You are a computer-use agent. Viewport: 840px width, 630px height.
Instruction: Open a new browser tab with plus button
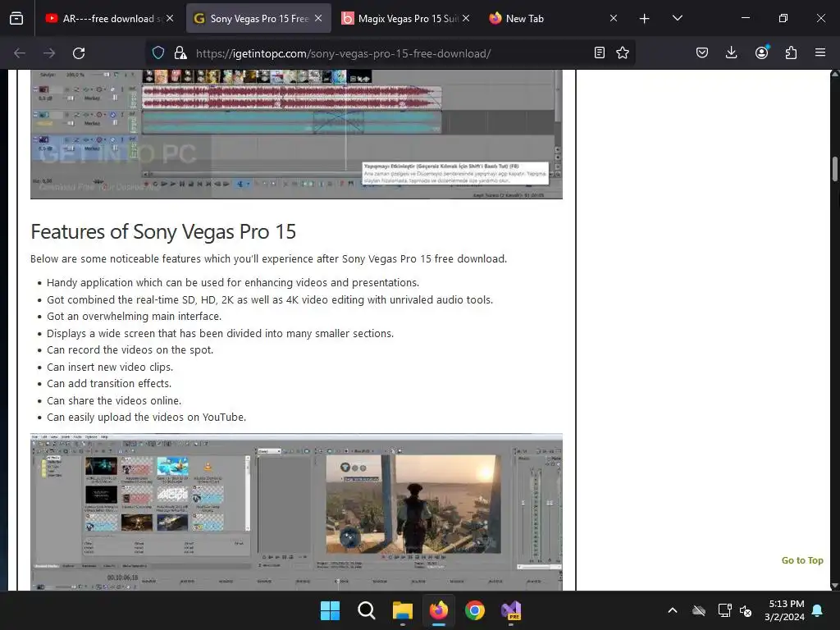645,19
